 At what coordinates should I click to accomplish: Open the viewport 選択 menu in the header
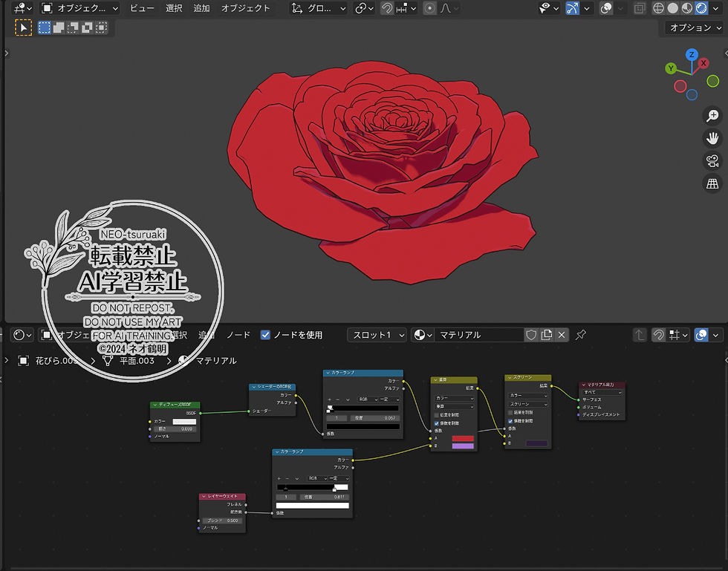click(174, 8)
